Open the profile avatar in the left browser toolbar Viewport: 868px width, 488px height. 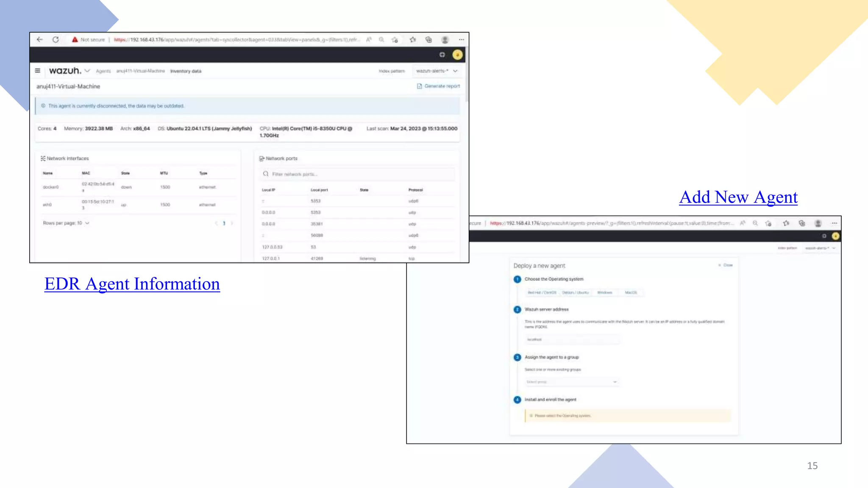(445, 39)
